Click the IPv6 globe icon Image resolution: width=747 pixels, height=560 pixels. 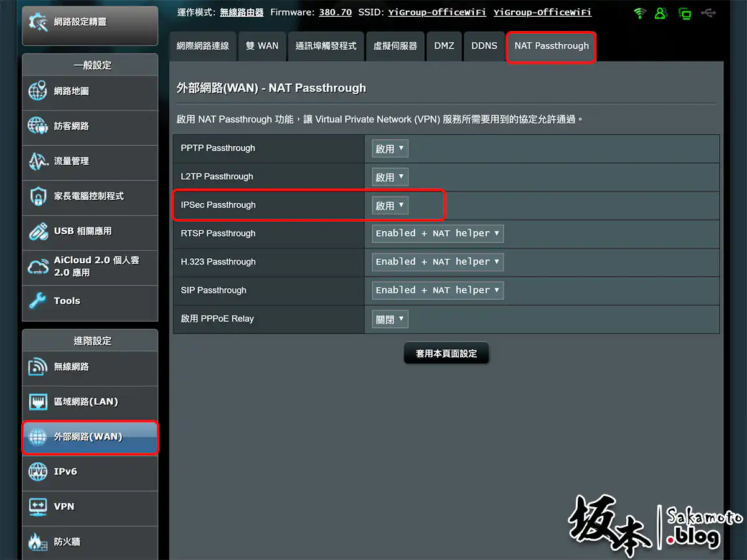(38, 472)
